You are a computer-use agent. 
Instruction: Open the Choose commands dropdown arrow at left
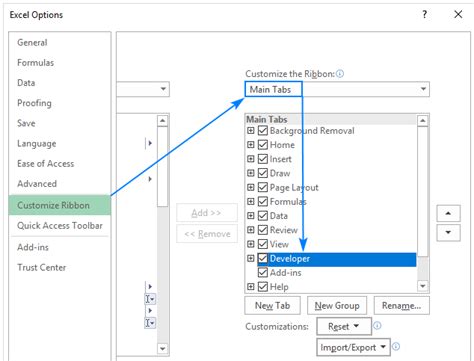click(x=163, y=89)
